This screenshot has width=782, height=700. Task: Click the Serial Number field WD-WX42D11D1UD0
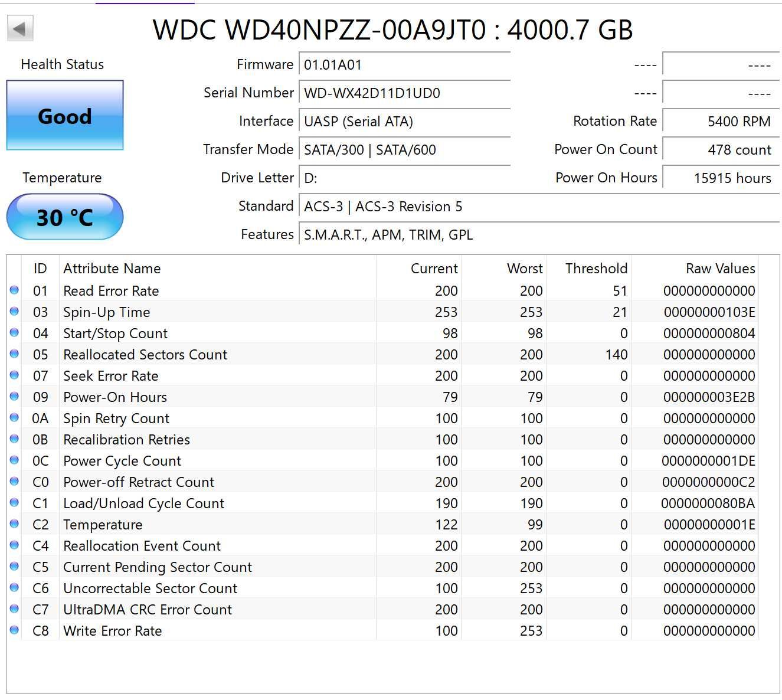point(405,93)
